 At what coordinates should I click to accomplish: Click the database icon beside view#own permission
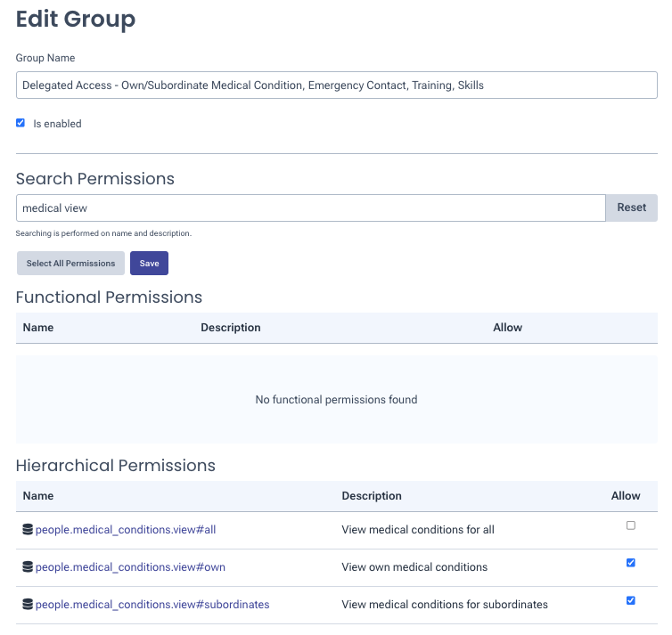point(28,567)
